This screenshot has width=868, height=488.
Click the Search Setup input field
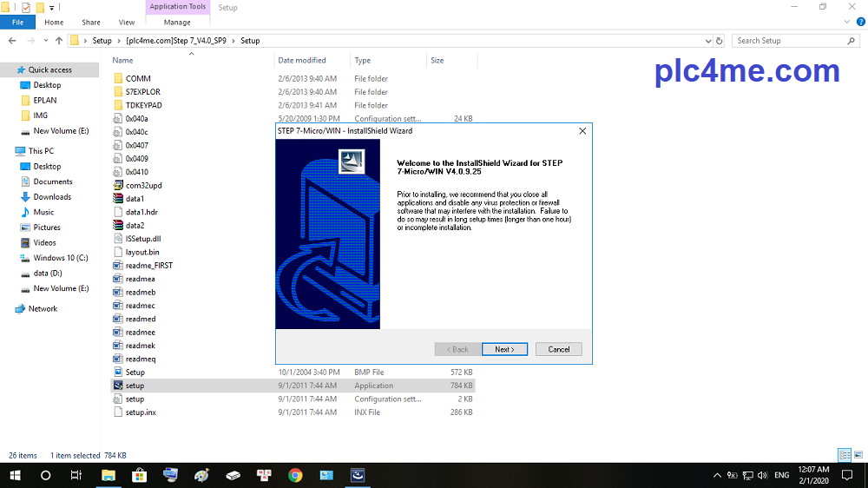tap(788, 41)
